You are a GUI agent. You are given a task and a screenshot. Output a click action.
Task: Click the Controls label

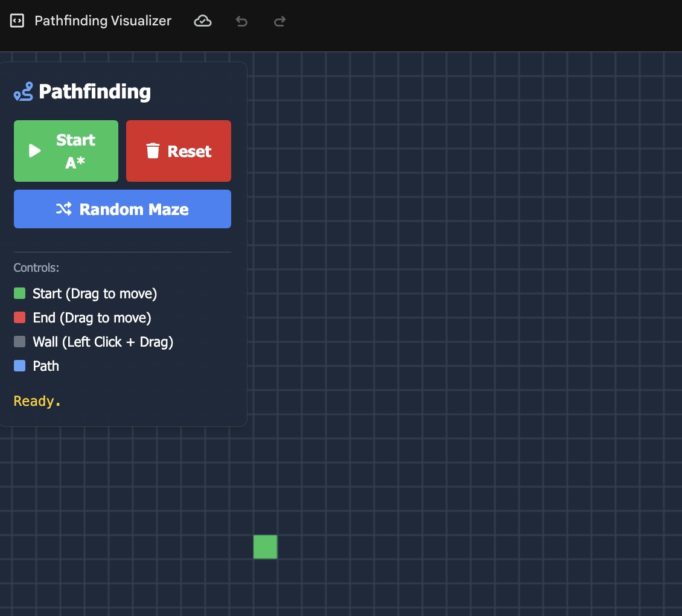click(36, 268)
